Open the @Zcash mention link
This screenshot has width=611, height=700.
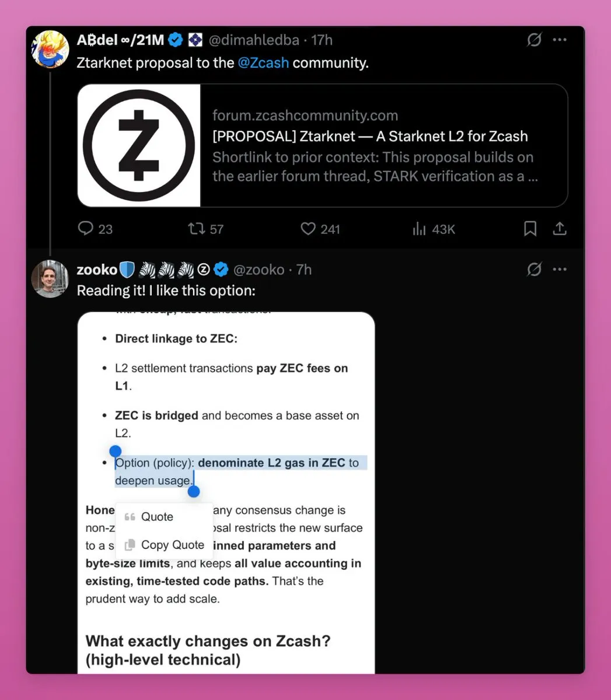[x=263, y=63]
